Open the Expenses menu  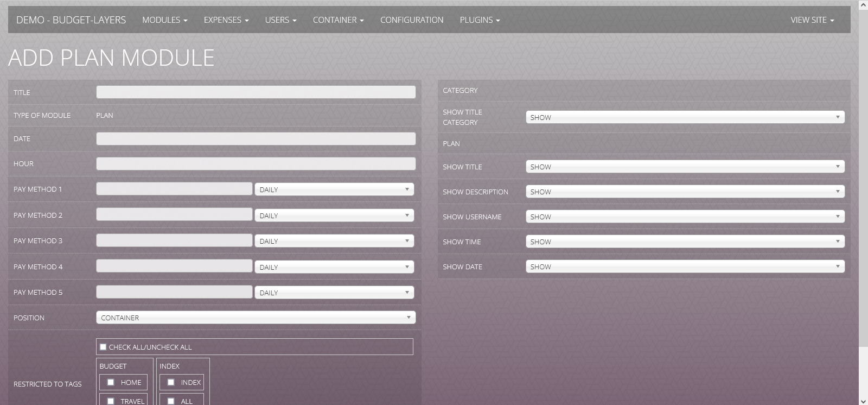coord(226,20)
